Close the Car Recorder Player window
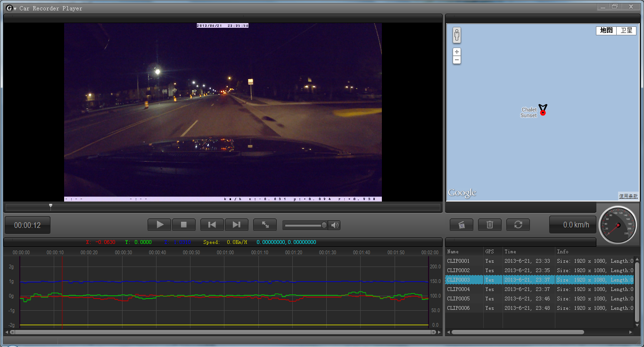 pyautogui.click(x=631, y=7)
